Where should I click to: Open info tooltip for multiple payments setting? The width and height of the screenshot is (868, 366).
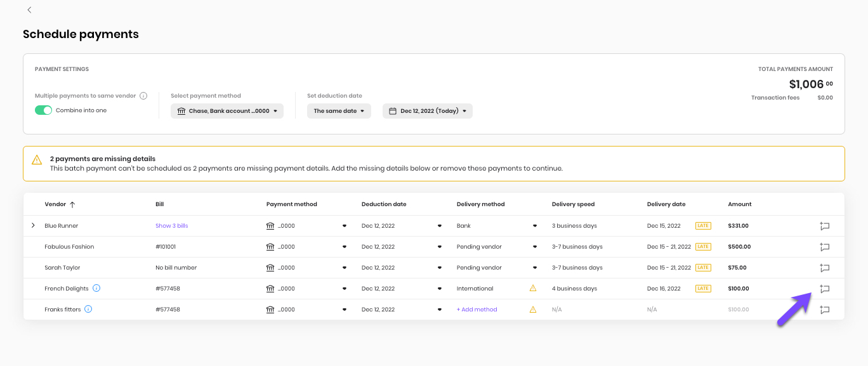[143, 96]
